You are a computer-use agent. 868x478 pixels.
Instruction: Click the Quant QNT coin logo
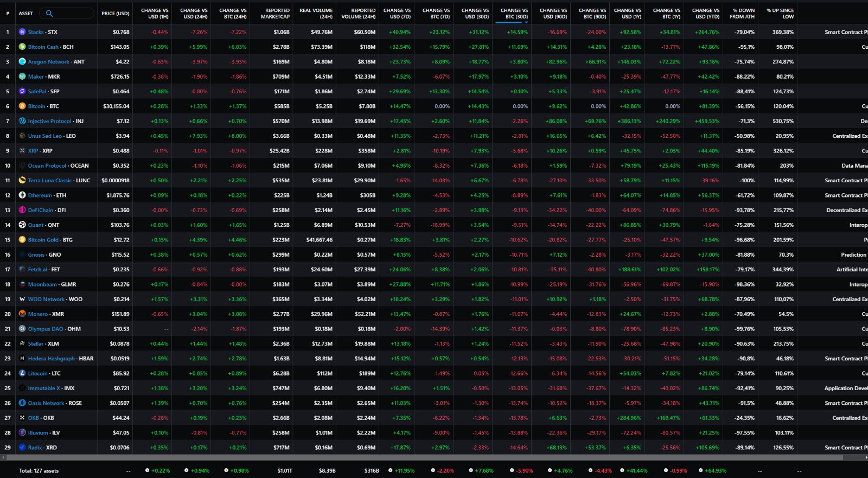coord(22,225)
